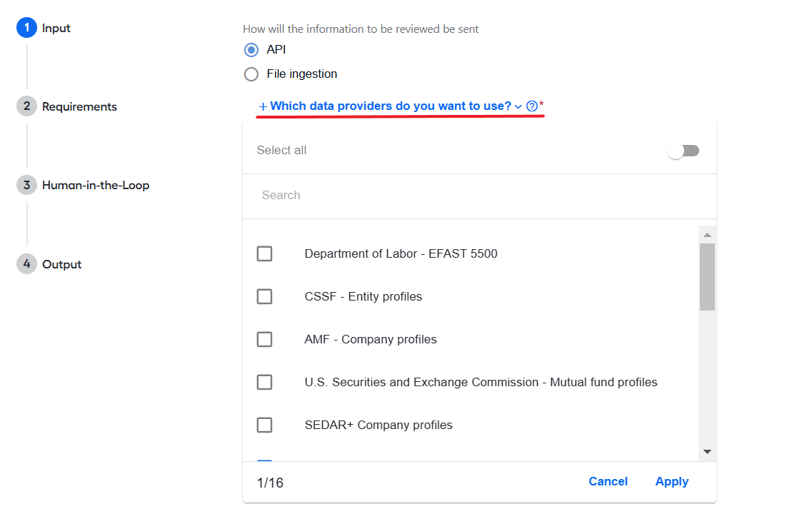Image resolution: width=812 pixels, height=509 pixels.
Task: Collapse the data providers dropdown chevron
Action: (x=518, y=106)
